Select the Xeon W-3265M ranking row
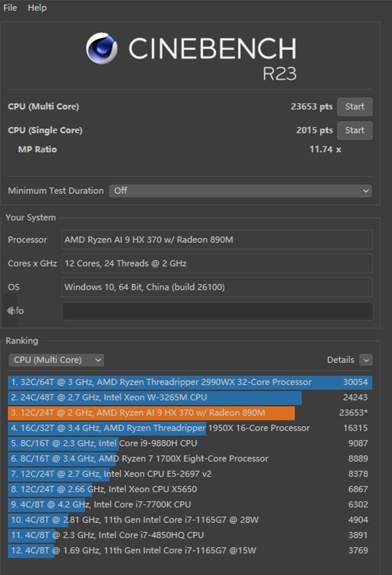Image resolution: width=392 pixels, height=575 pixels. tap(190, 397)
